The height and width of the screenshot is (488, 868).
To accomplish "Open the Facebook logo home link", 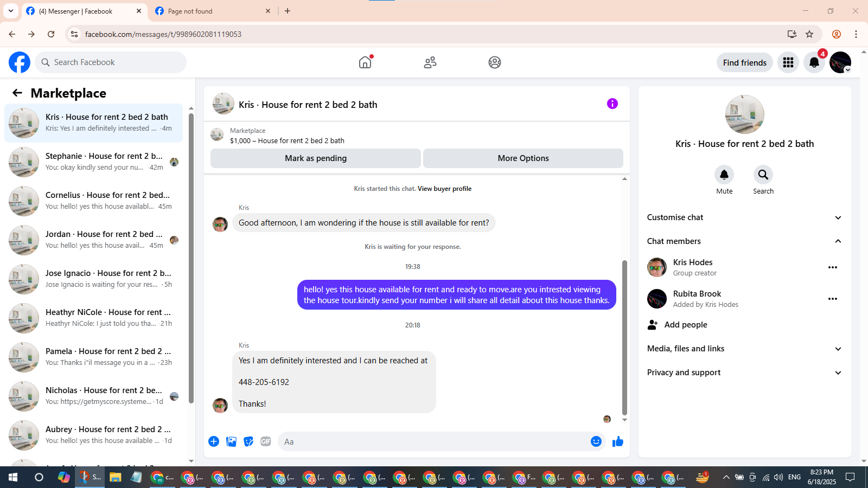I will coord(20,62).
